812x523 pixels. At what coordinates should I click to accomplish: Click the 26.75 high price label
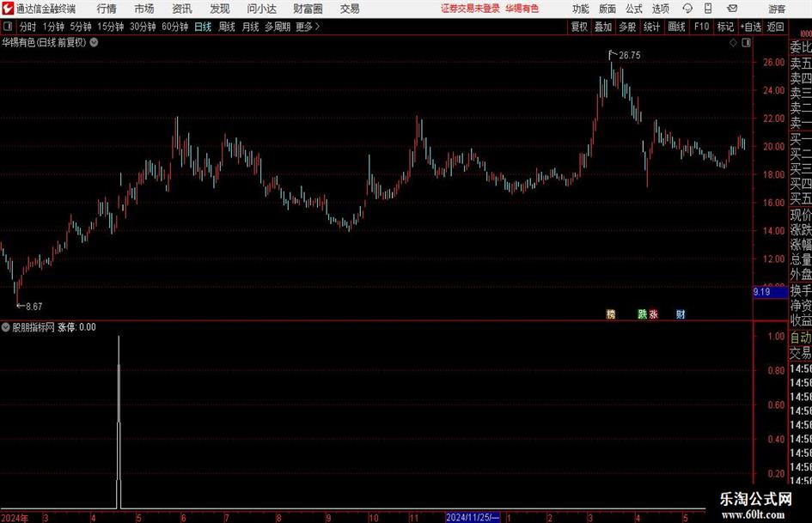630,55
